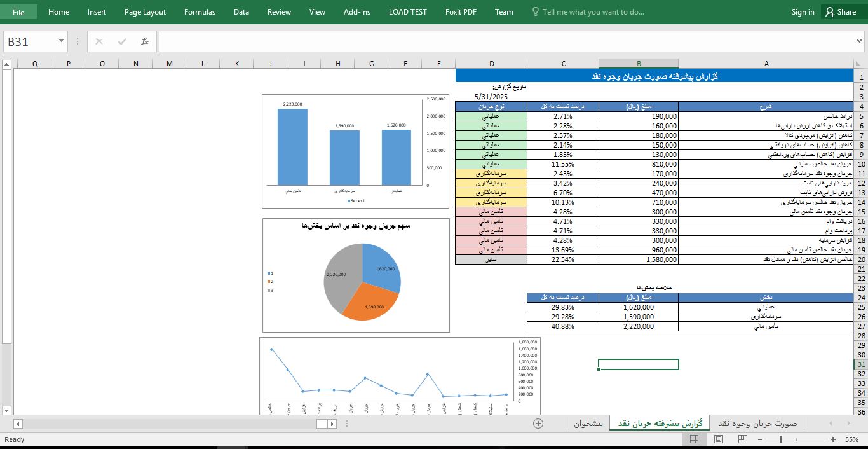Screen dimensions: 868x449
Task: Open the LOAD TEST ribbon tab
Action: pos(408,11)
